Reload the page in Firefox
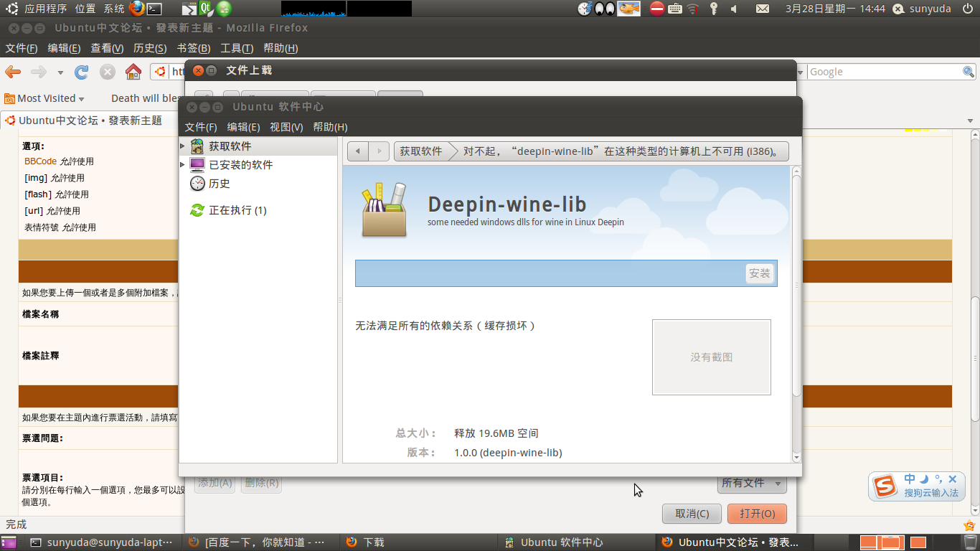The width and height of the screenshot is (980, 551). point(82,72)
